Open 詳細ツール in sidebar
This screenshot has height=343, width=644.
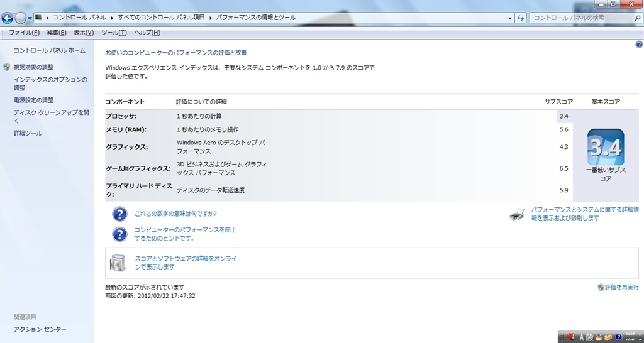28,133
